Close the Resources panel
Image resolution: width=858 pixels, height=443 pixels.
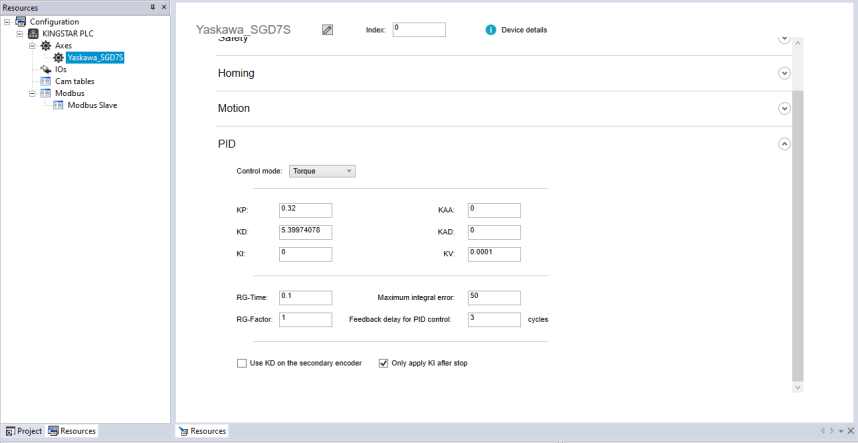[x=164, y=8]
